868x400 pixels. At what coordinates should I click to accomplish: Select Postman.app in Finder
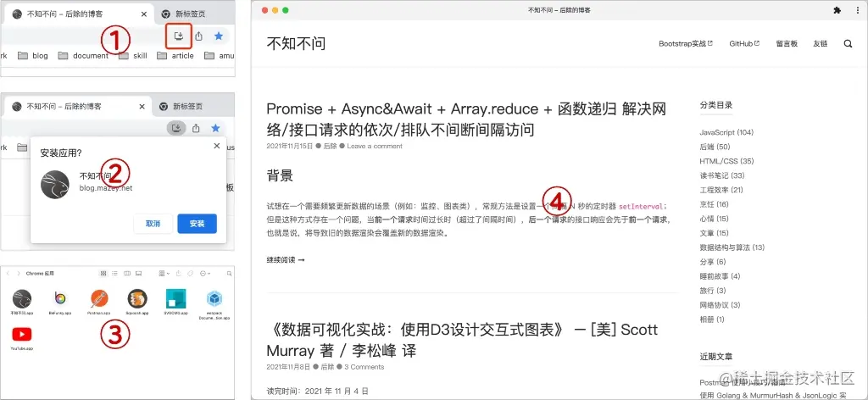tap(99, 302)
